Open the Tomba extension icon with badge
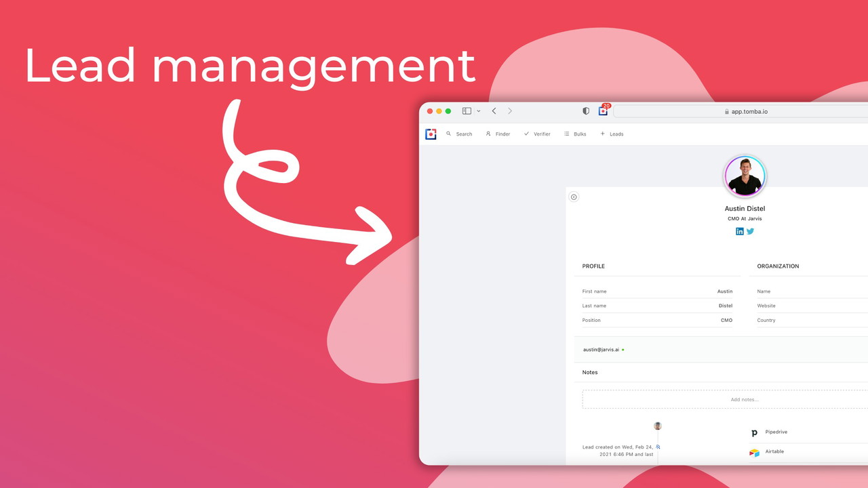This screenshot has width=868, height=488. pyautogui.click(x=604, y=110)
